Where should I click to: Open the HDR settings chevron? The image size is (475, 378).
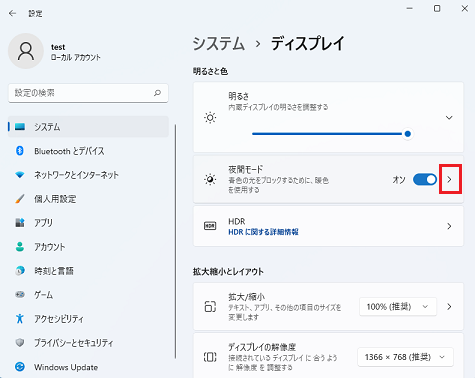click(449, 226)
